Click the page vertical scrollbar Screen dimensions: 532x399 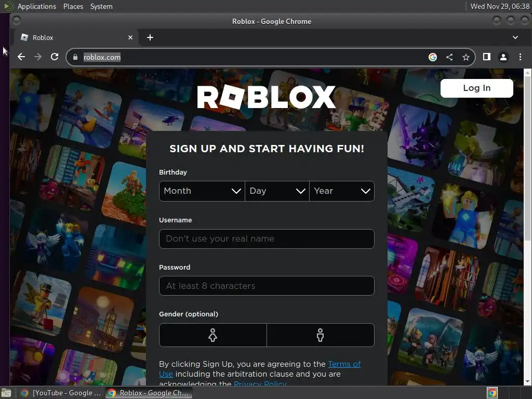pos(527,158)
